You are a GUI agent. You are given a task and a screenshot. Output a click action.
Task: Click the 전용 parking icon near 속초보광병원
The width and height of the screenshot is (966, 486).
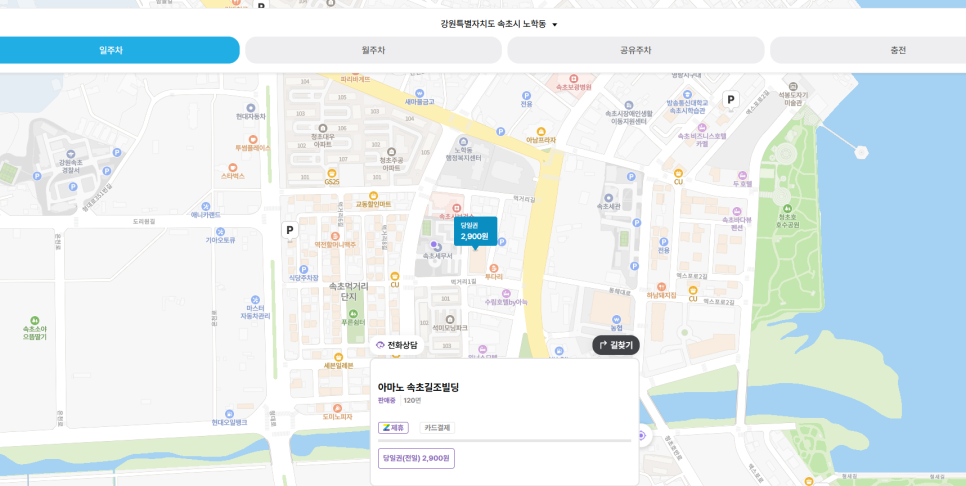point(526,95)
